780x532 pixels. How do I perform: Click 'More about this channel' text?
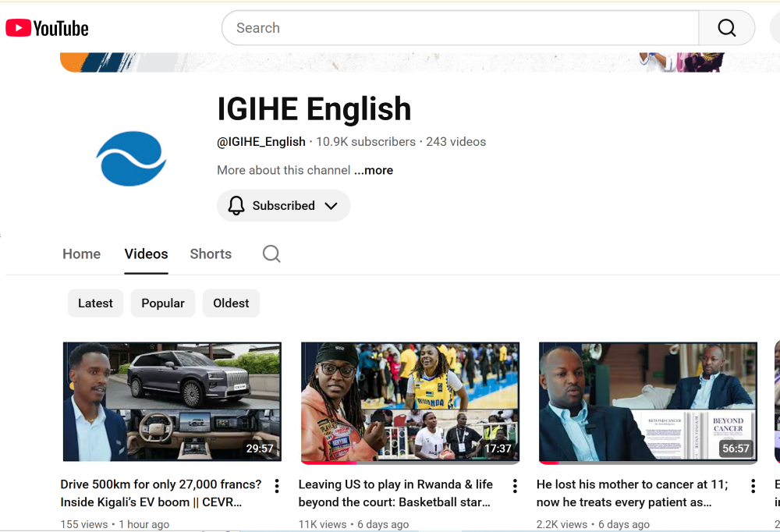pyautogui.click(x=284, y=170)
